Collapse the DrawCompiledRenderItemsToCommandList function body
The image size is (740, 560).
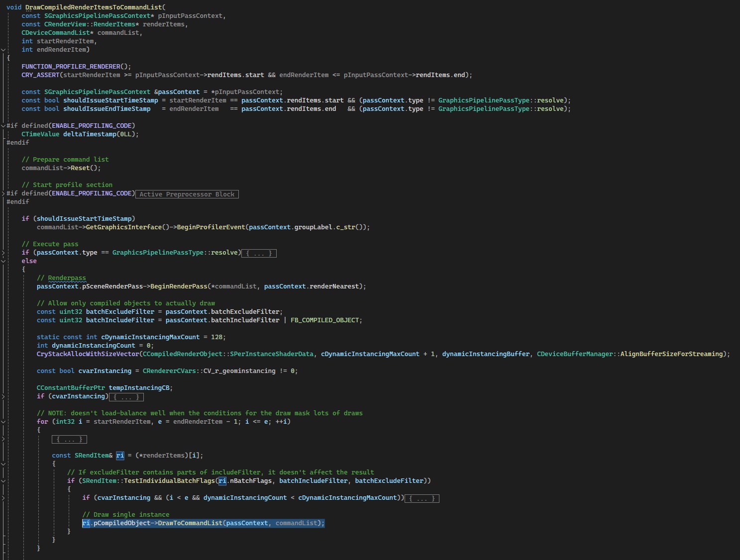pos(3,50)
